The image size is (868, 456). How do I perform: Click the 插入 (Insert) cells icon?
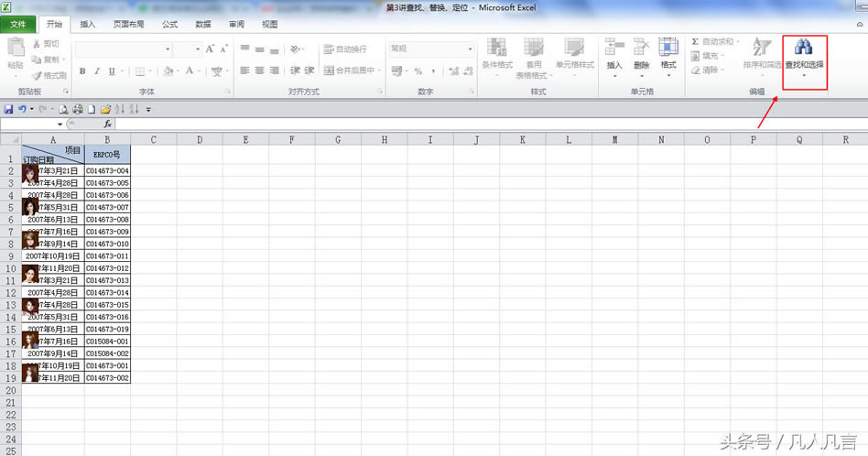[x=614, y=54]
